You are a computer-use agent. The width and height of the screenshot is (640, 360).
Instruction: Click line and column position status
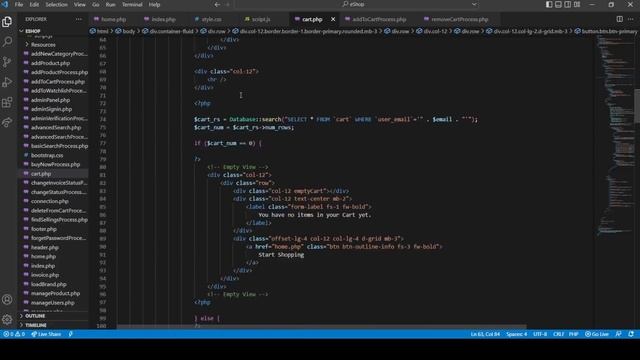tap(485, 334)
